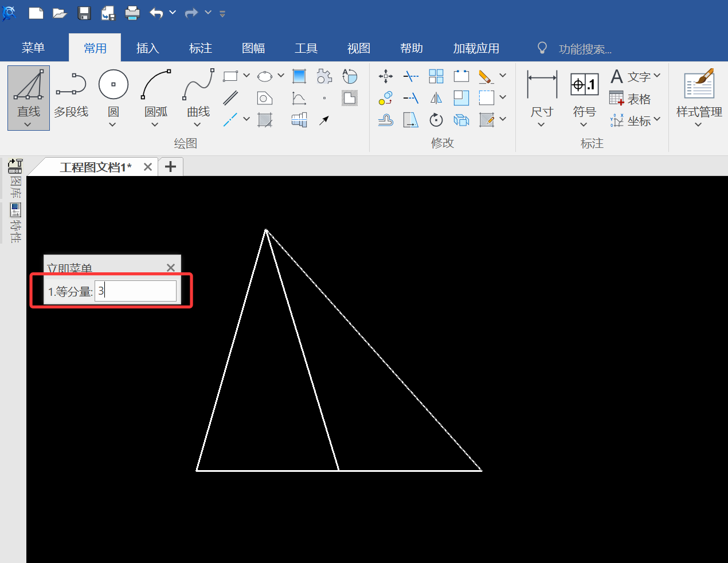Click the Rotate tool icon

click(436, 120)
